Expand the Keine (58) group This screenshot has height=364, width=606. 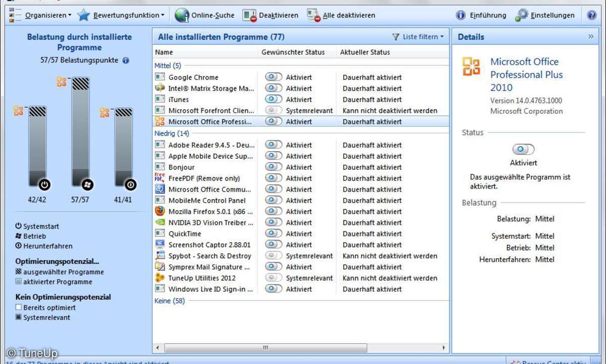(169, 301)
